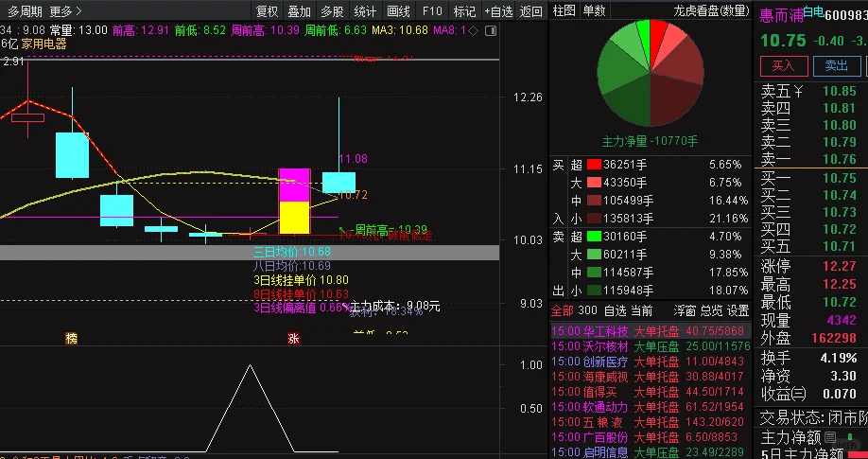868x459 pixels.
Task: Click the 龙虎看盘(数量) title
Action: 711,10
